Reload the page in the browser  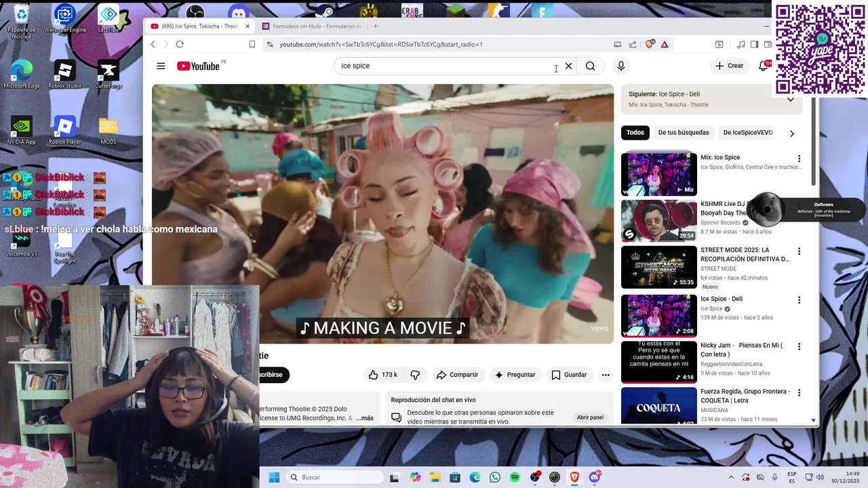click(x=180, y=44)
